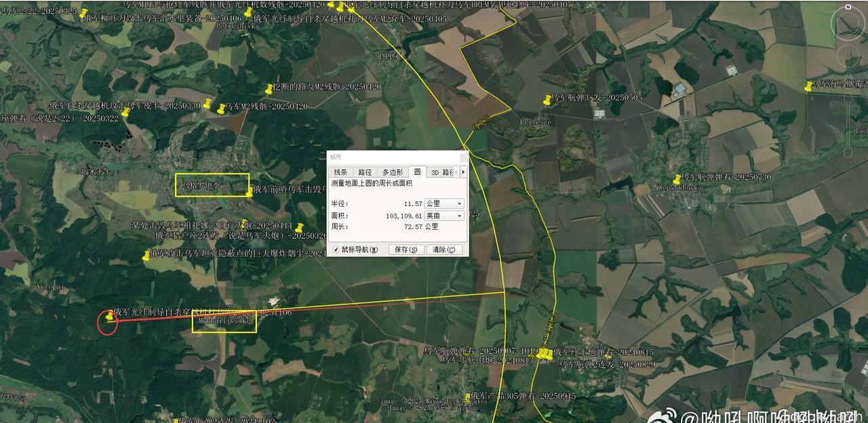Click the look-around joystick ring
The image size is (868, 423).
click(848, 24)
